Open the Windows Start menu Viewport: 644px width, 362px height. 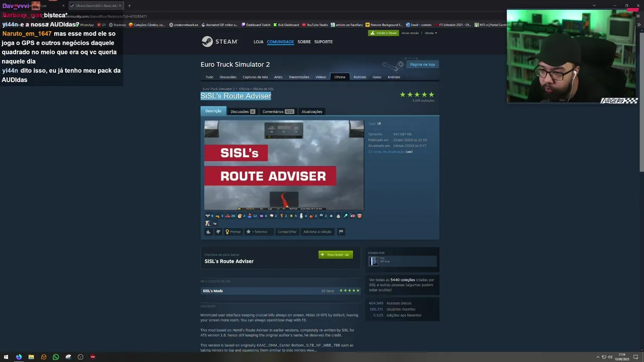click(x=7, y=357)
